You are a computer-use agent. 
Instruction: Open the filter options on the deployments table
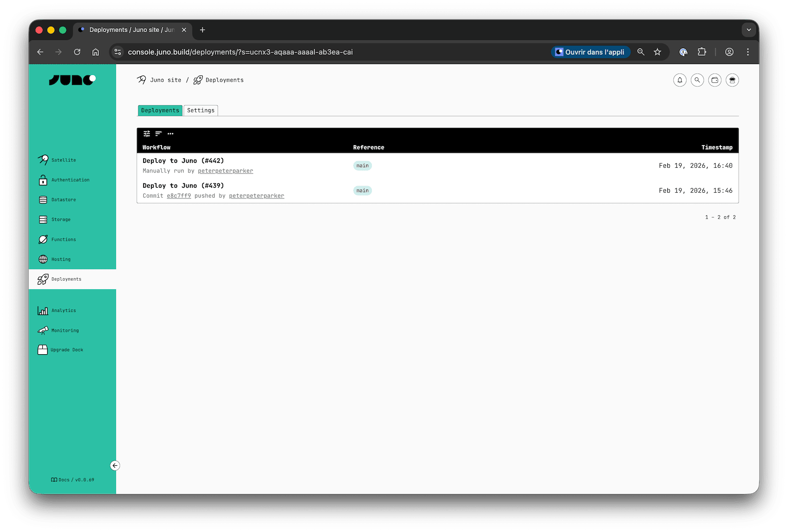(x=147, y=134)
